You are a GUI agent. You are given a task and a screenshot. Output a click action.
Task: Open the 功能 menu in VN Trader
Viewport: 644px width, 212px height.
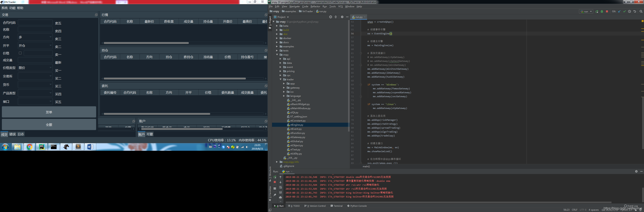(x=12, y=8)
